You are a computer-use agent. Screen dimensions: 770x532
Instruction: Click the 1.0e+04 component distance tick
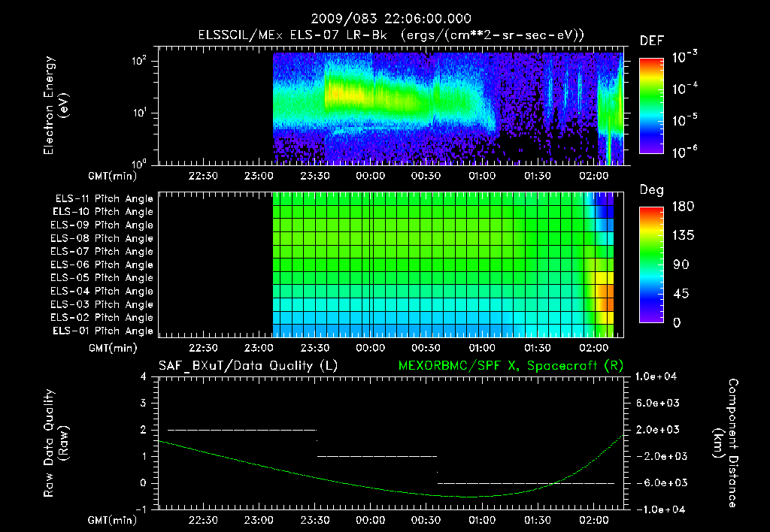coord(656,376)
